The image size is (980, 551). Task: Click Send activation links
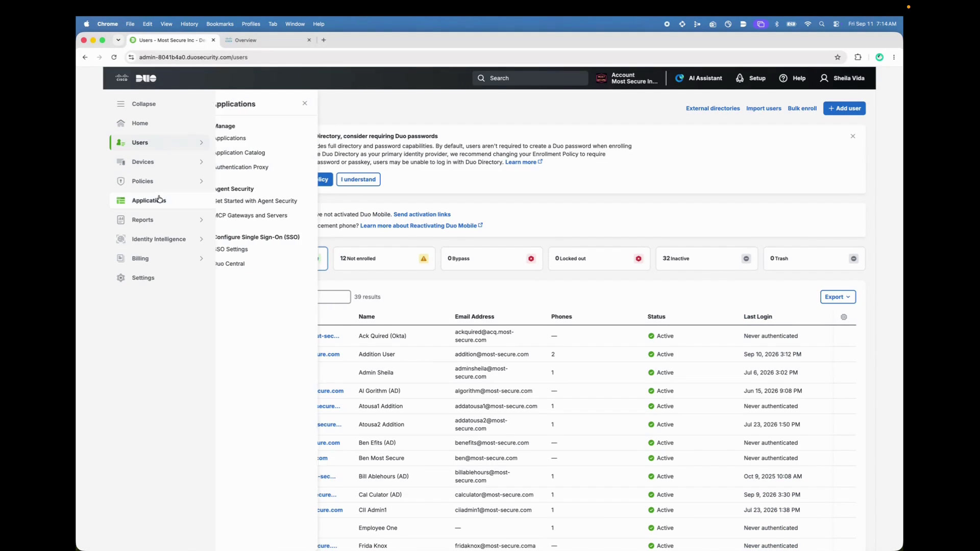422,215
